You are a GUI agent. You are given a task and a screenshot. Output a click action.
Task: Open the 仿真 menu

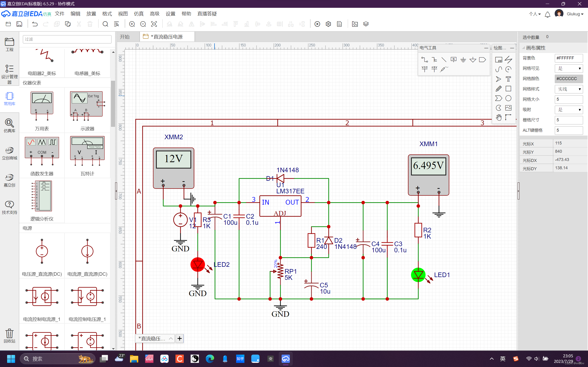pyautogui.click(x=139, y=14)
